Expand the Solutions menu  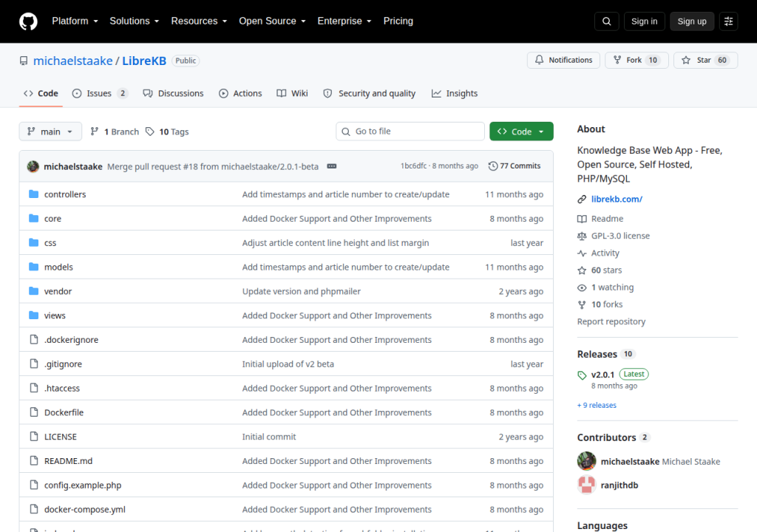coord(135,21)
